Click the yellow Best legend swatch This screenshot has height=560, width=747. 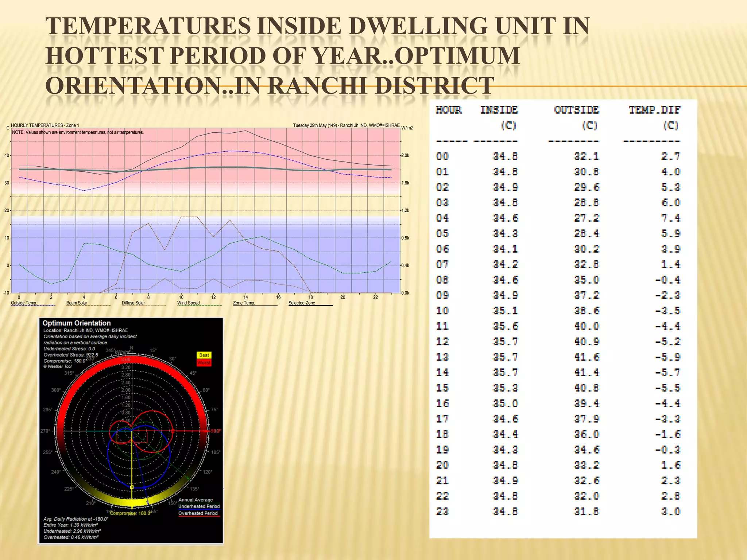(204, 355)
